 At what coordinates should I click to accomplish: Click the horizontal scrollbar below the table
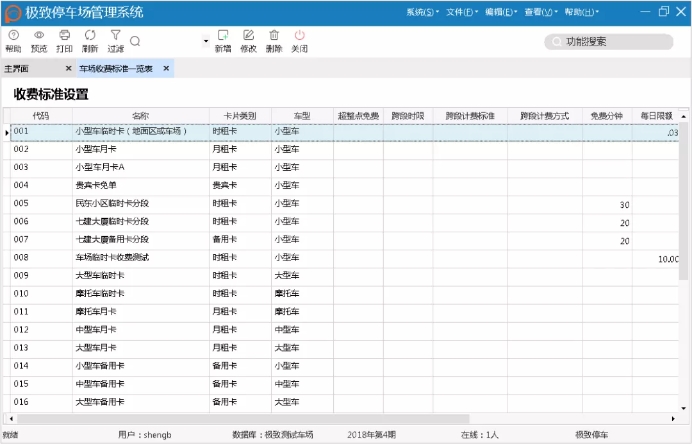(x=300, y=418)
